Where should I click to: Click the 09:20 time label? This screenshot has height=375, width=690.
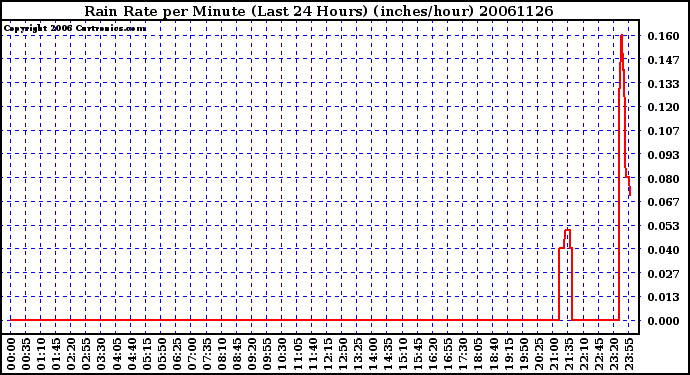click(x=252, y=354)
